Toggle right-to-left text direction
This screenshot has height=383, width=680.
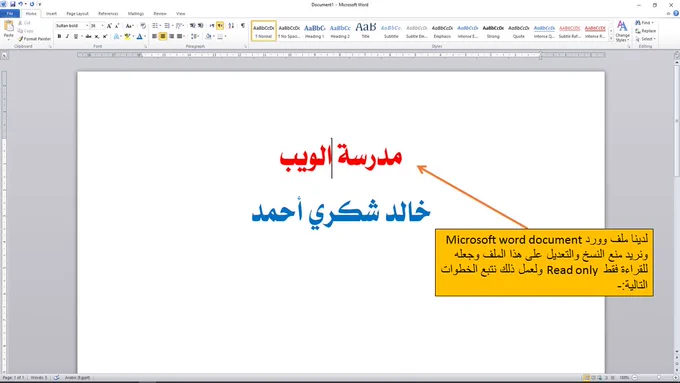click(220, 26)
